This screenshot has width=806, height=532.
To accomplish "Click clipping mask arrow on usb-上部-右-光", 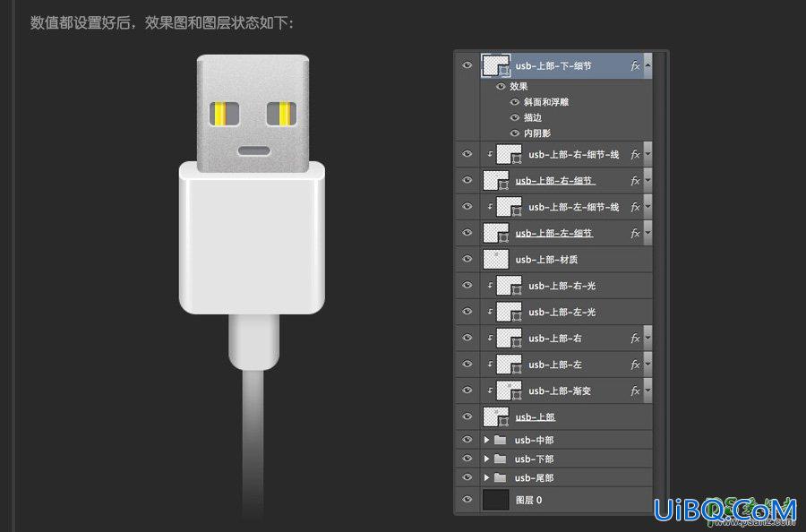I will (x=490, y=286).
